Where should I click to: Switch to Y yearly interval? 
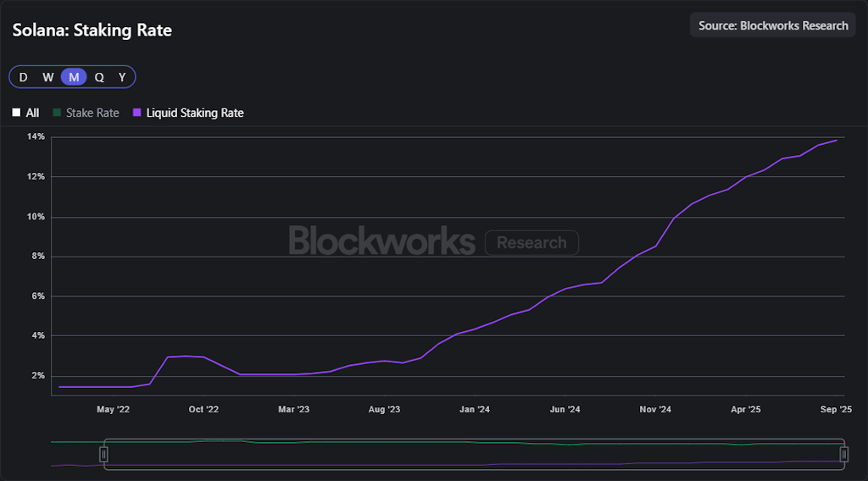(x=122, y=77)
